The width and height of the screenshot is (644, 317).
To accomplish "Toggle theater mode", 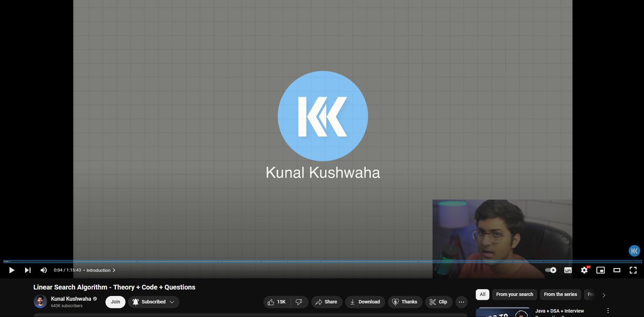I will tap(617, 270).
